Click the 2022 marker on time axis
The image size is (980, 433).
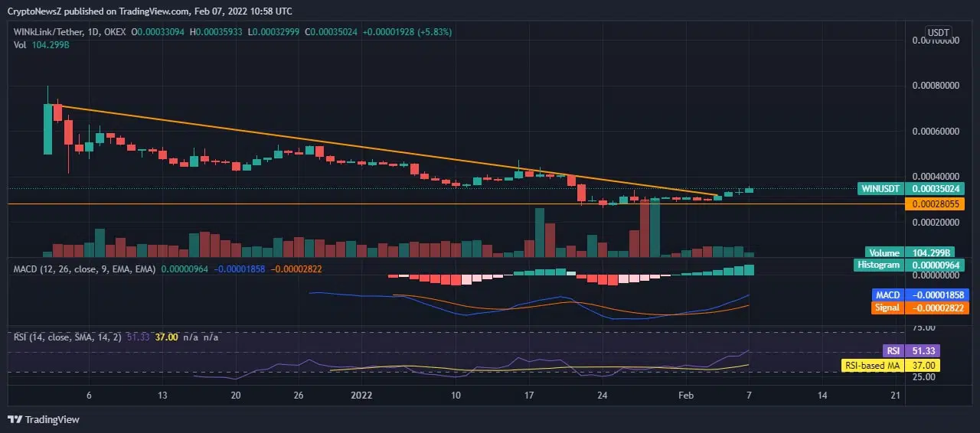coord(361,396)
